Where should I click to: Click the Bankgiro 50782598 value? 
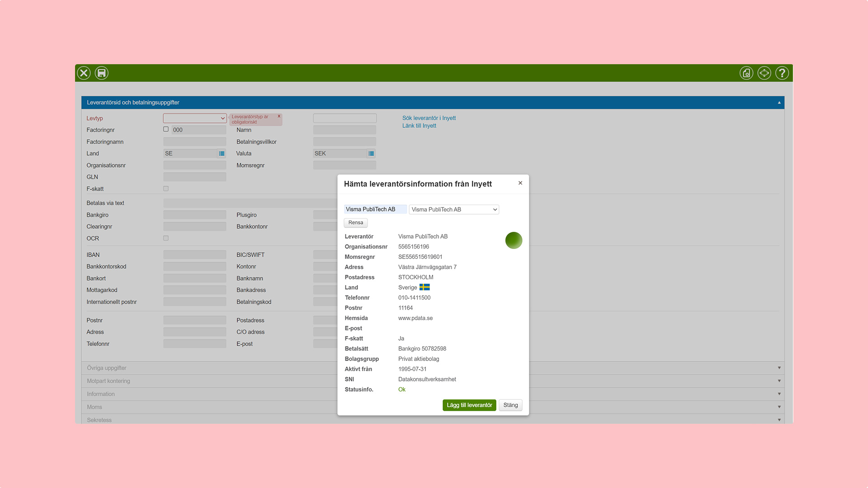coord(422,349)
